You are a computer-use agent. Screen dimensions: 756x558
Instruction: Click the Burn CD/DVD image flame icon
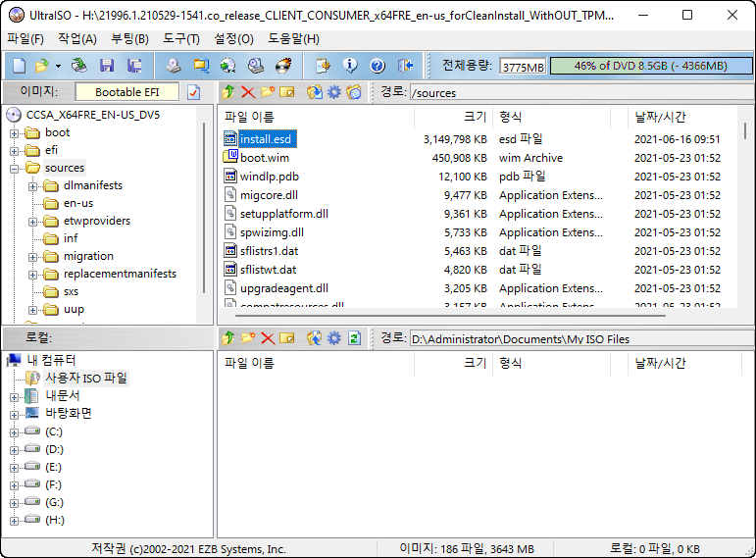point(283,66)
